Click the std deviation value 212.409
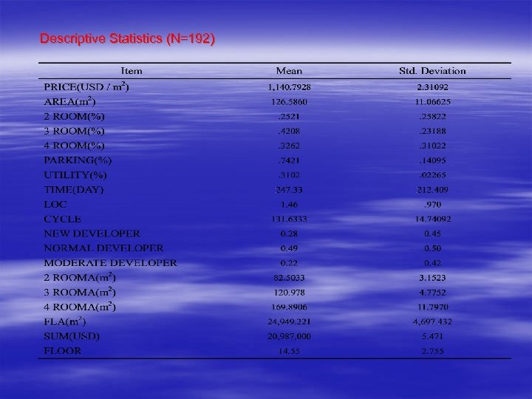Screen dimensions: 532x399 click(432, 190)
